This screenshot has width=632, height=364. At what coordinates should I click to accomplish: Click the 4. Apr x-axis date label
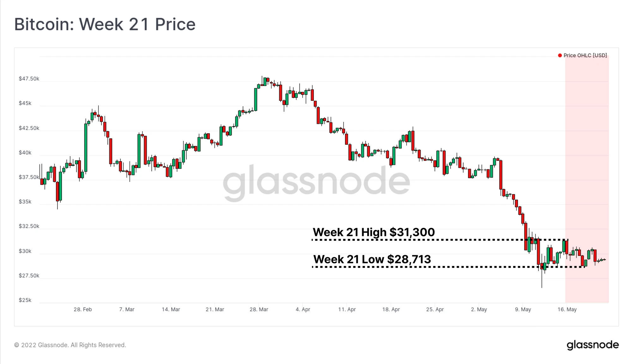303,309
